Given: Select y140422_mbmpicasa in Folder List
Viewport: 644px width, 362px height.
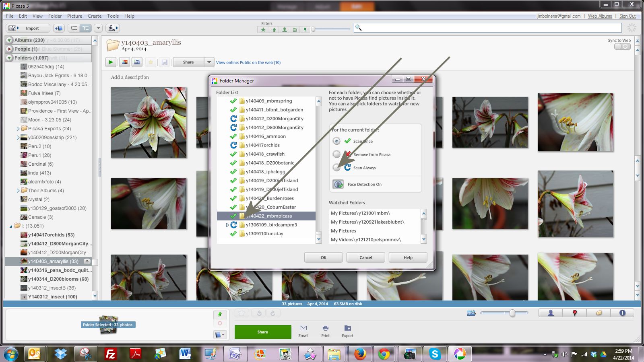Looking at the screenshot, I should coord(266,216).
